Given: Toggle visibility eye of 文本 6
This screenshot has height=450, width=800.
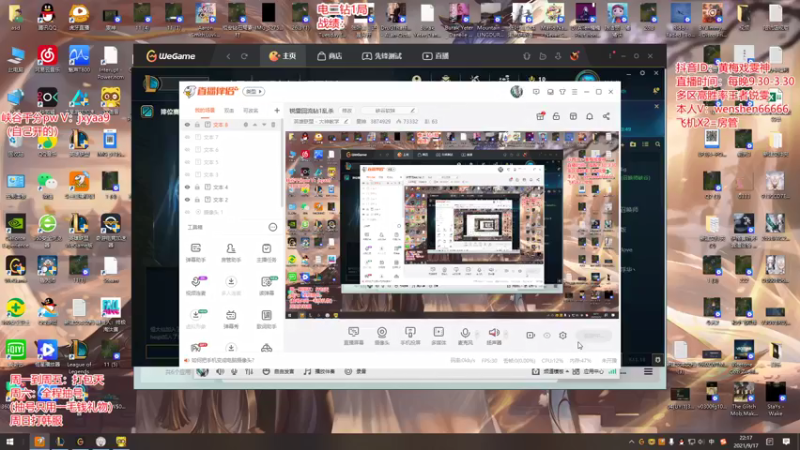Looking at the screenshot, I should (x=187, y=149).
